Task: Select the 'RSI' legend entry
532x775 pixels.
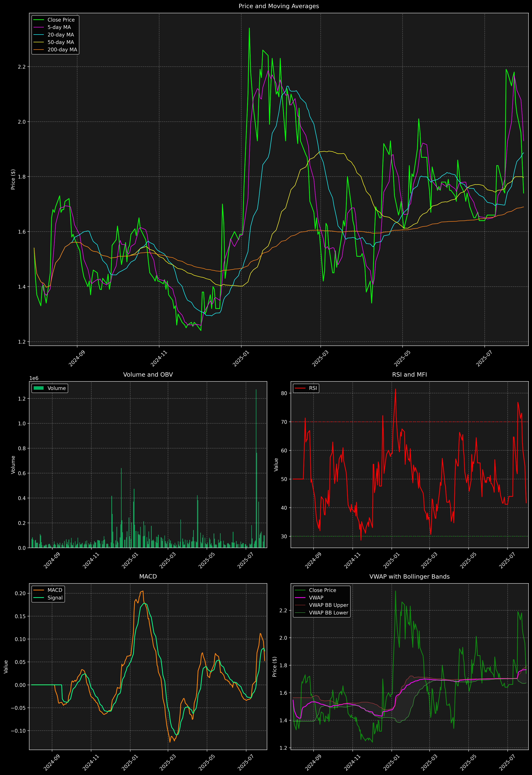Action: point(306,388)
